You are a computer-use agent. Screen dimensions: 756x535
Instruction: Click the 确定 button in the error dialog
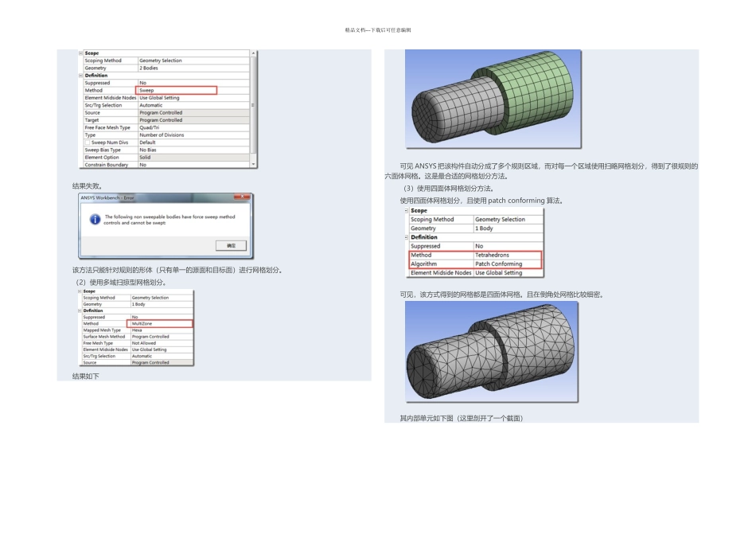click(231, 245)
